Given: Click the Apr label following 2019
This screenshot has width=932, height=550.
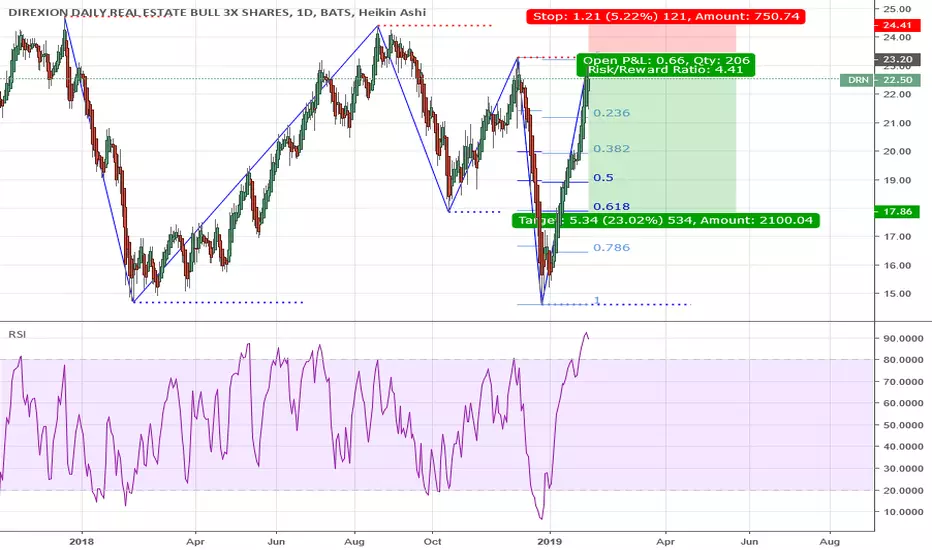Looking at the screenshot, I should click(665, 542).
